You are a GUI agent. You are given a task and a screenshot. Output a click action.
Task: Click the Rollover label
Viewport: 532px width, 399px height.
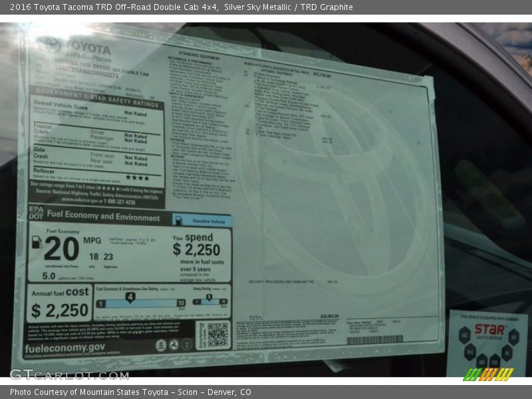44,171
